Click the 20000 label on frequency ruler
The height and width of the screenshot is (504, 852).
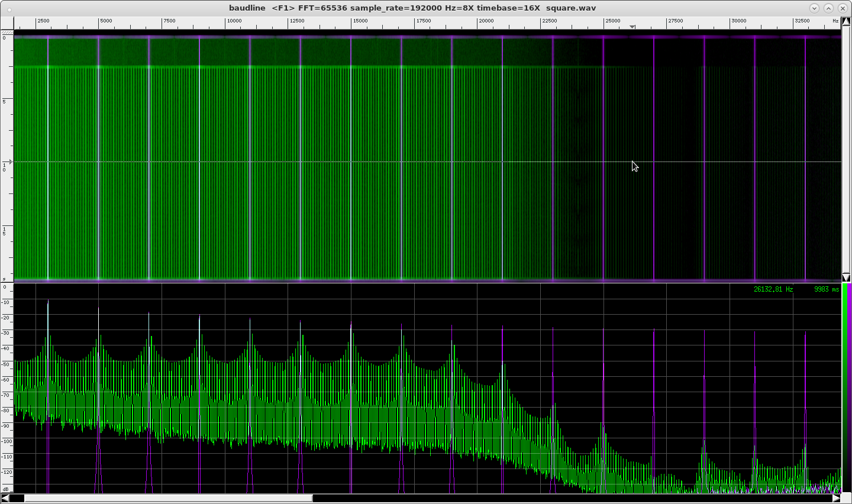coord(486,21)
